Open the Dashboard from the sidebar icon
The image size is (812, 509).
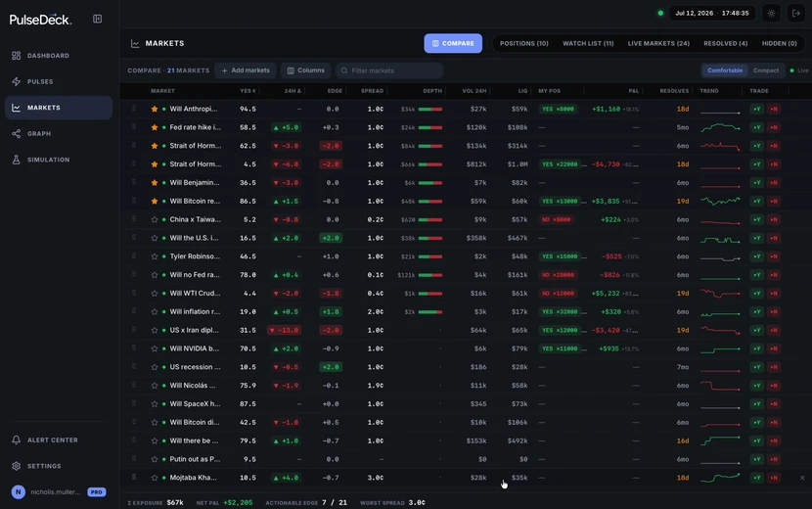pyautogui.click(x=16, y=56)
